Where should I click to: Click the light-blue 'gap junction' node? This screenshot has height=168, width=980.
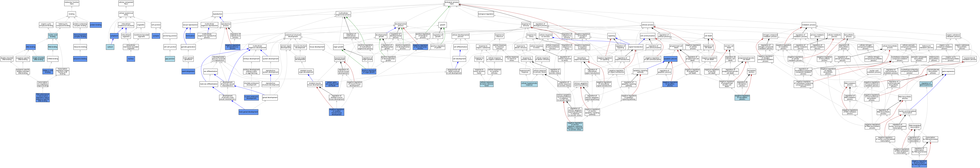170,59
